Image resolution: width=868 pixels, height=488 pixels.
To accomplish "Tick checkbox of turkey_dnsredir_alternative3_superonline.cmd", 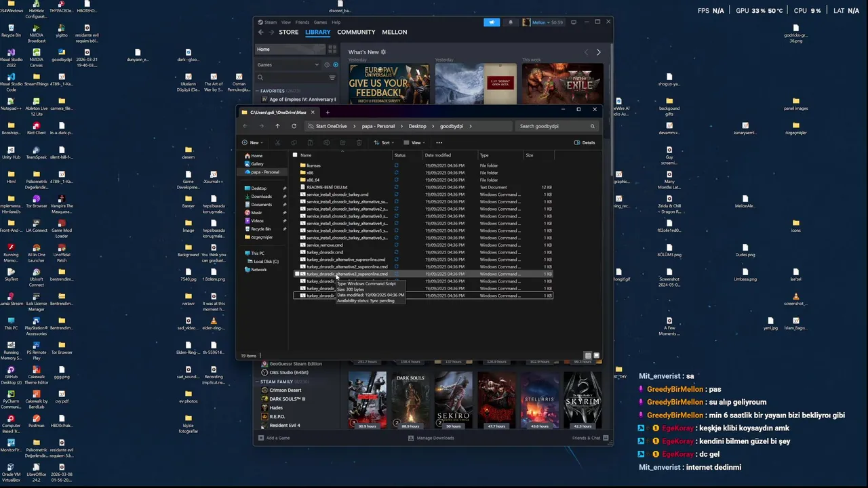I will [296, 274].
